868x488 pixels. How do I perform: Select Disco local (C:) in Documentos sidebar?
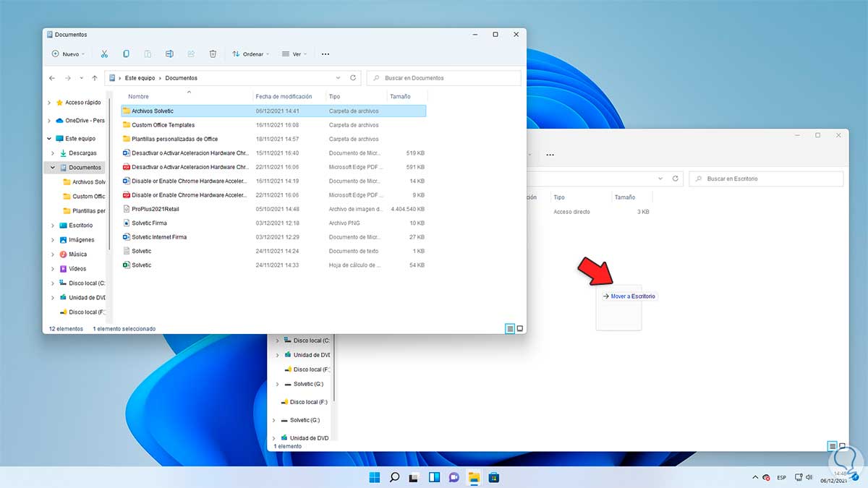(87, 283)
